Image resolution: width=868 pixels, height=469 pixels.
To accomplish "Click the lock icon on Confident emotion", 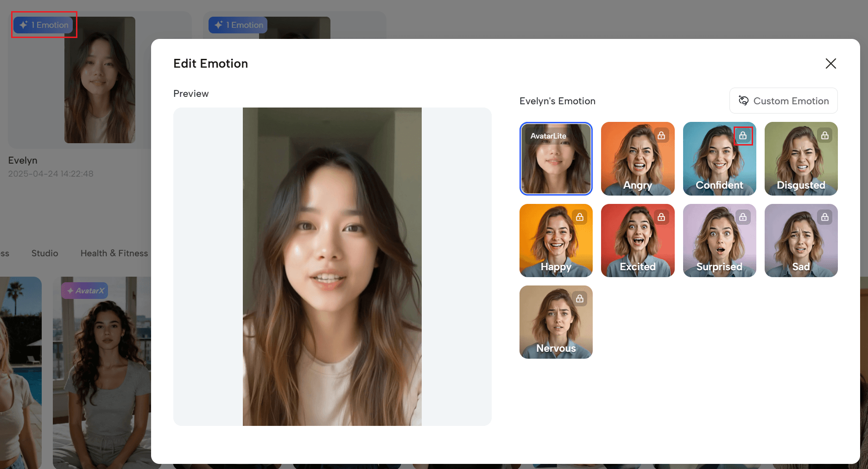I will click(743, 135).
